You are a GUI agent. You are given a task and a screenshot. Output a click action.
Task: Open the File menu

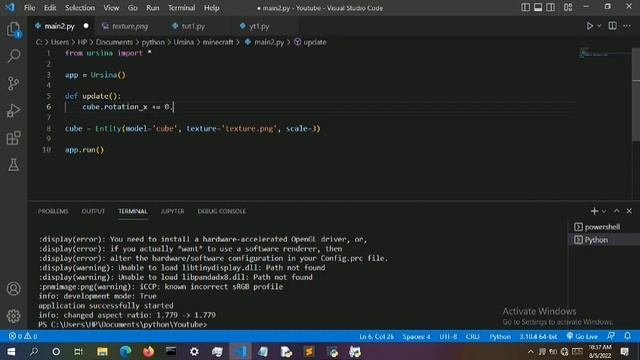click(29, 8)
